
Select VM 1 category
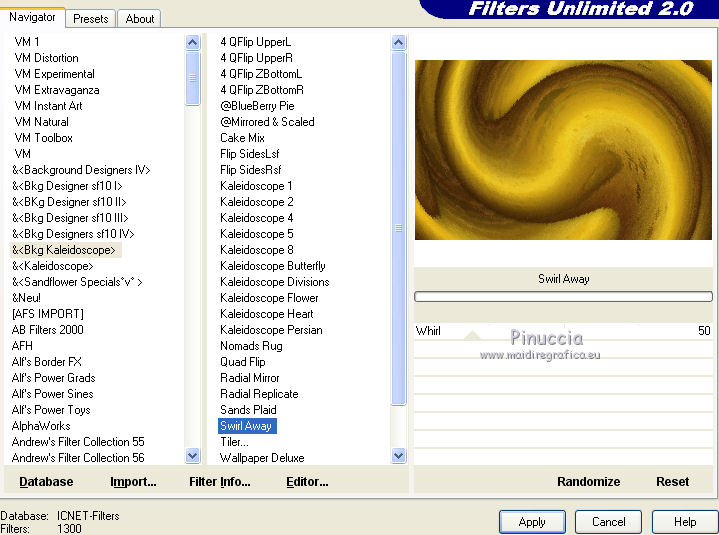27,42
